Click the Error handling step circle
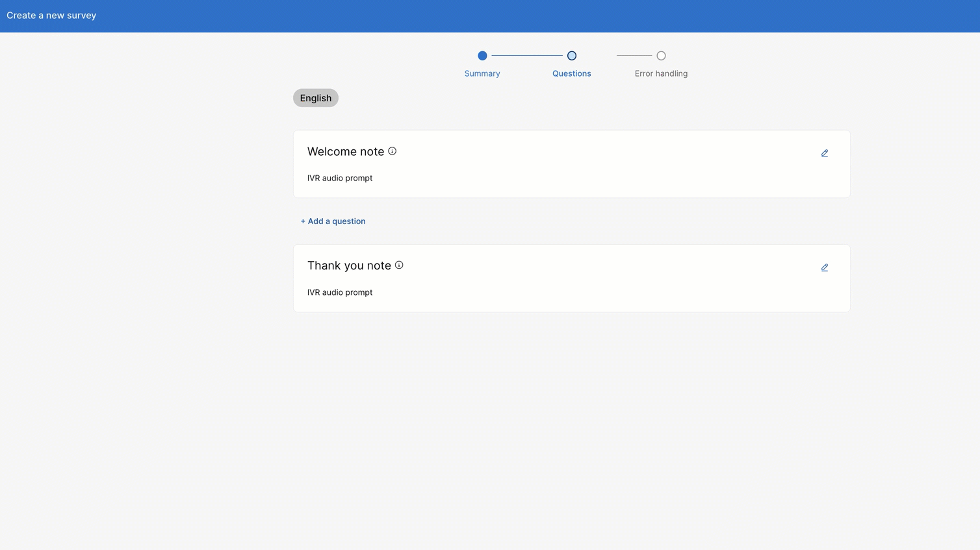980x550 pixels. [x=661, y=56]
